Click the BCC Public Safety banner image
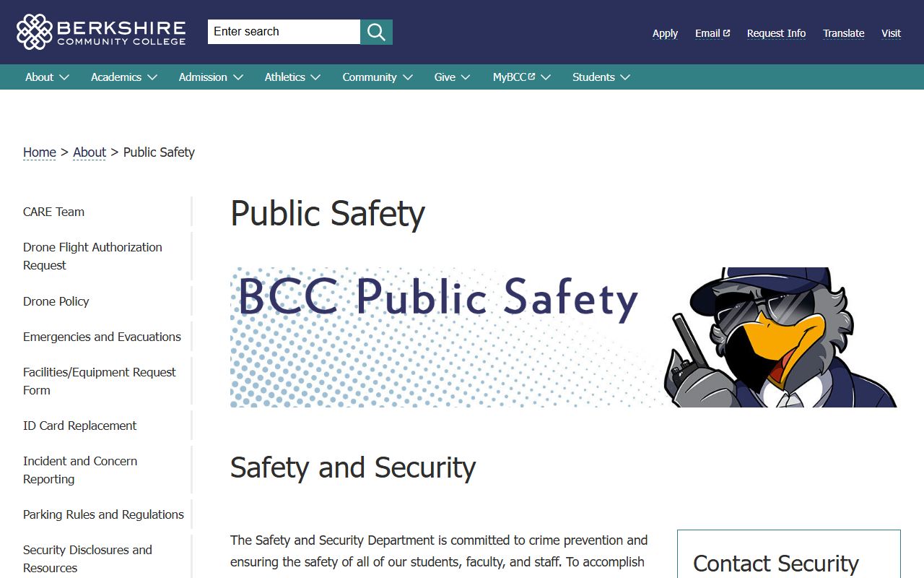924x578 pixels. [564, 337]
